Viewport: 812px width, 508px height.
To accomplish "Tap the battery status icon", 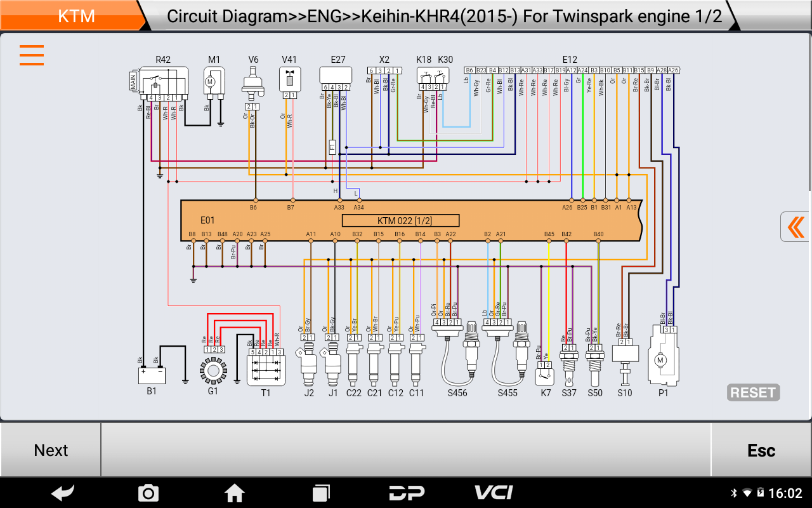I will [761, 493].
